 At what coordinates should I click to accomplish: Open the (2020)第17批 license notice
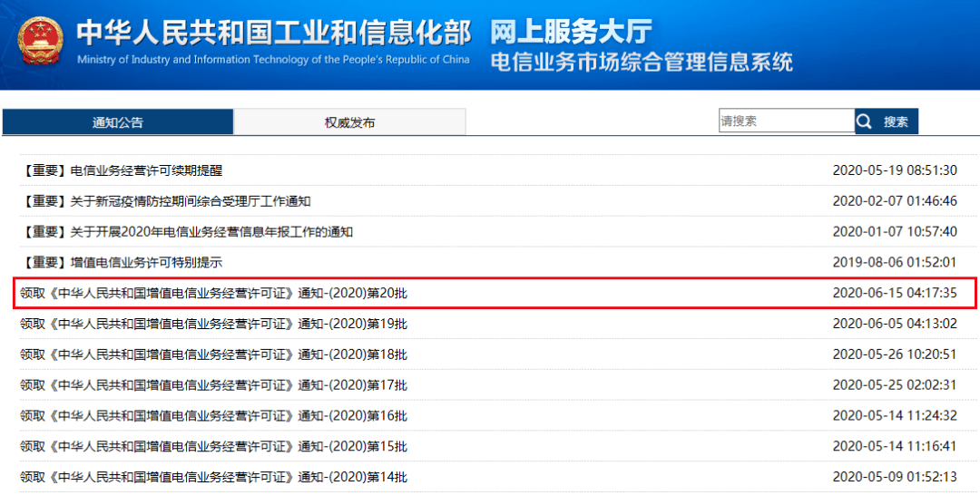(214, 384)
